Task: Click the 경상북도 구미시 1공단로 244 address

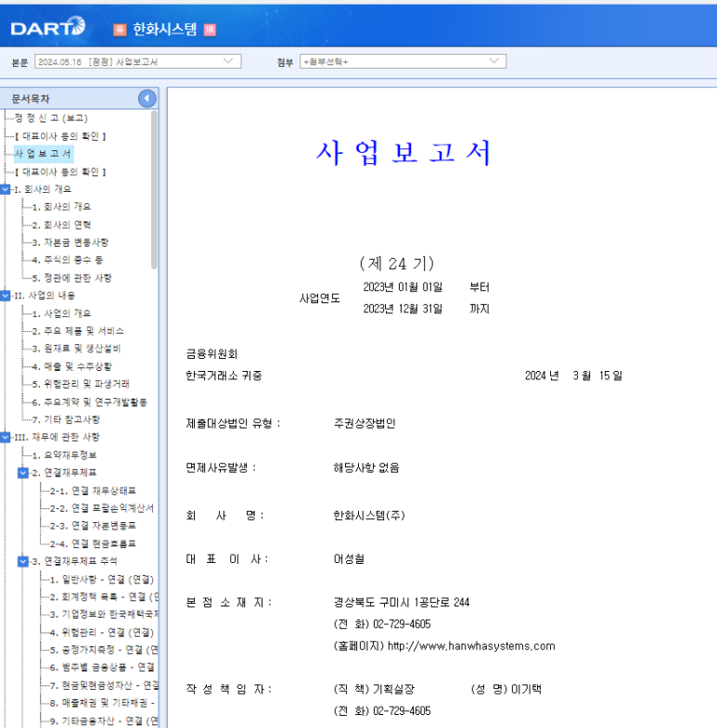Action: [402, 602]
